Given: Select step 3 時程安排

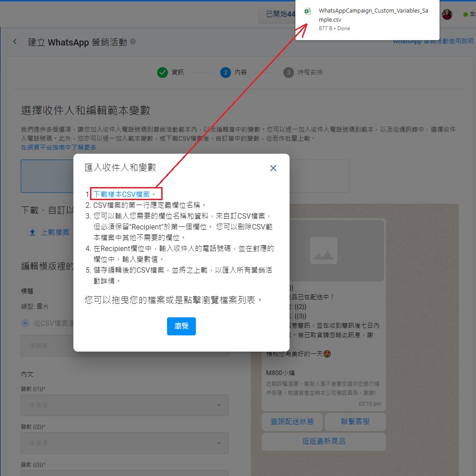Looking at the screenshot, I should (303, 72).
